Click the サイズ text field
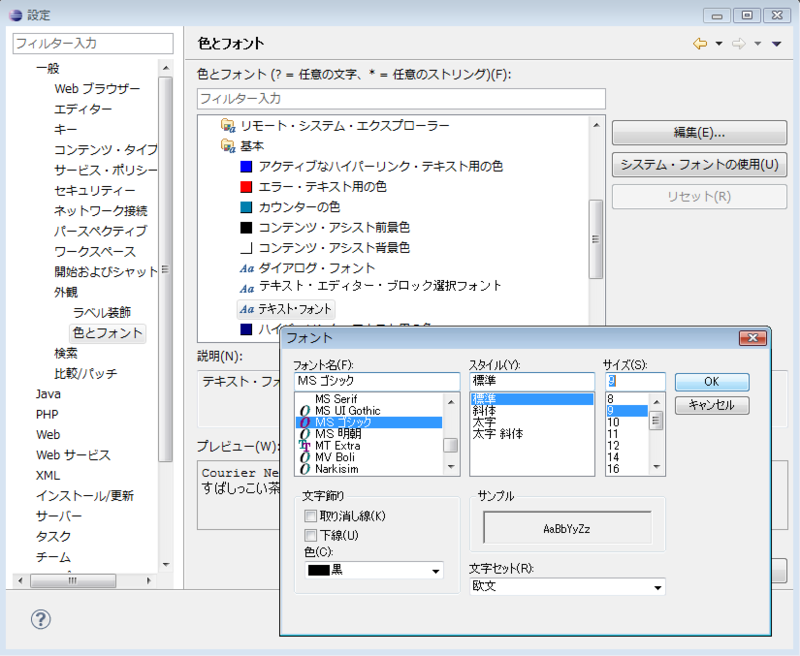This screenshot has width=800, height=656. [x=635, y=381]
